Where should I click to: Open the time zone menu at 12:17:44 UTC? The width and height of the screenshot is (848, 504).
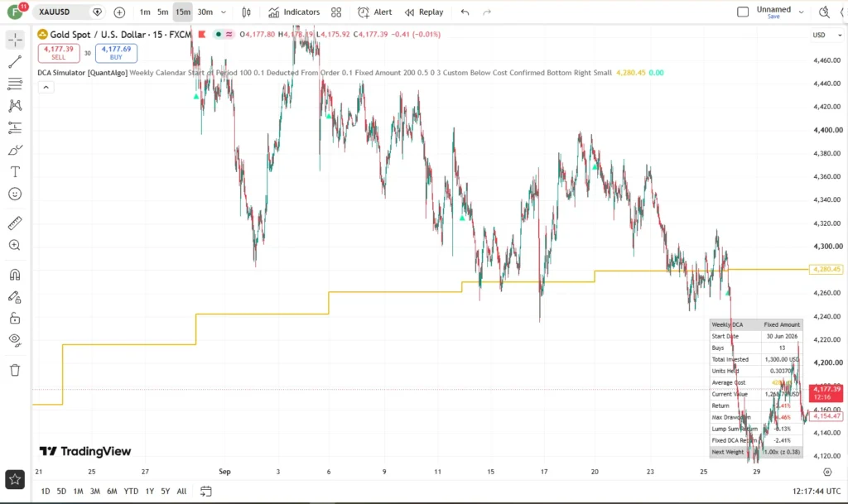click(817, 491)
